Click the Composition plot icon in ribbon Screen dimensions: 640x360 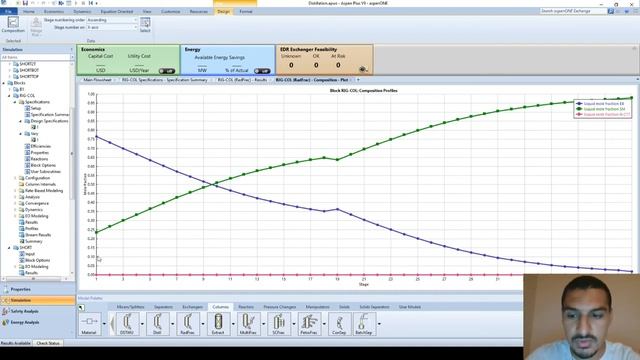tap(13, 24)
